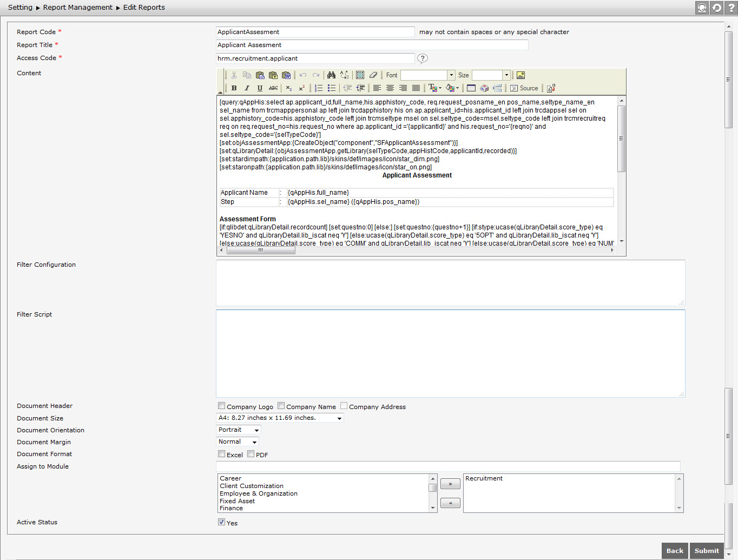Screen dimensions: 738x560
Task: Check the Company Logo checkbox
Action: pyautogui.click(x=221, y=405)
